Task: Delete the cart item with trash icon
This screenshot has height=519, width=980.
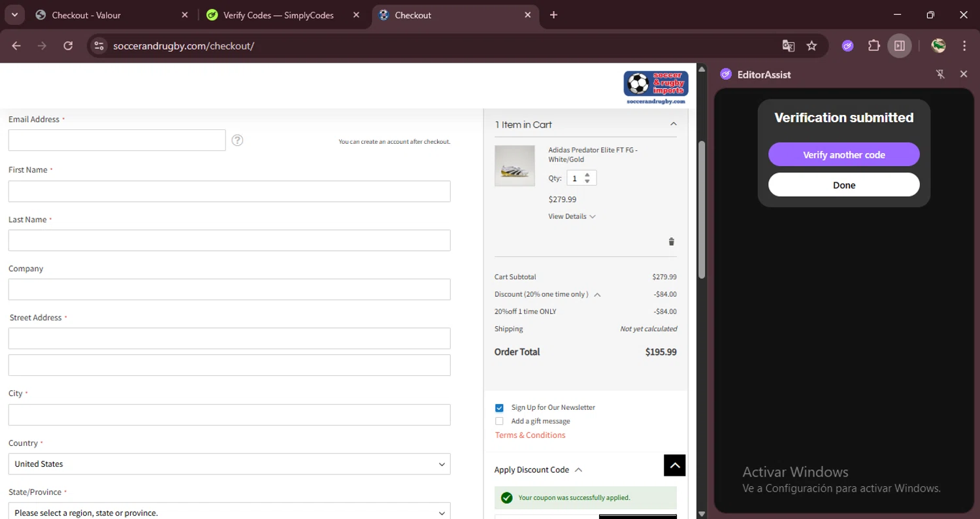Action: [x=671, y=242]
